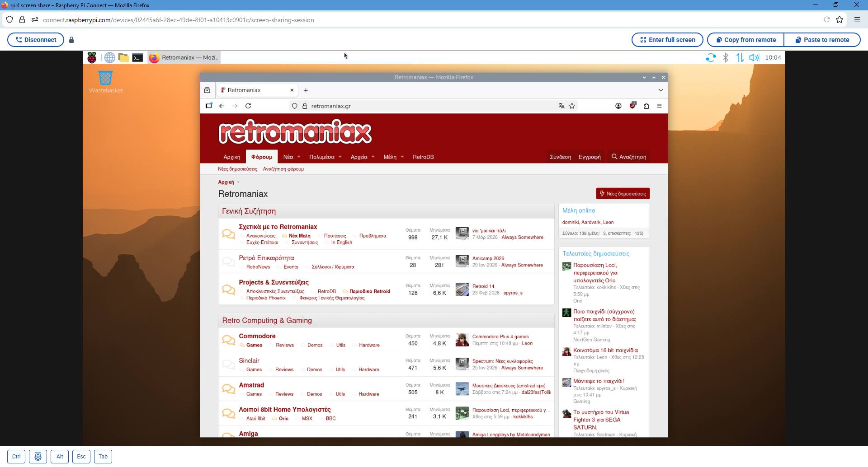
Task: Select the Φόρουμ navigation tab
Action: [x=262, y=157]
